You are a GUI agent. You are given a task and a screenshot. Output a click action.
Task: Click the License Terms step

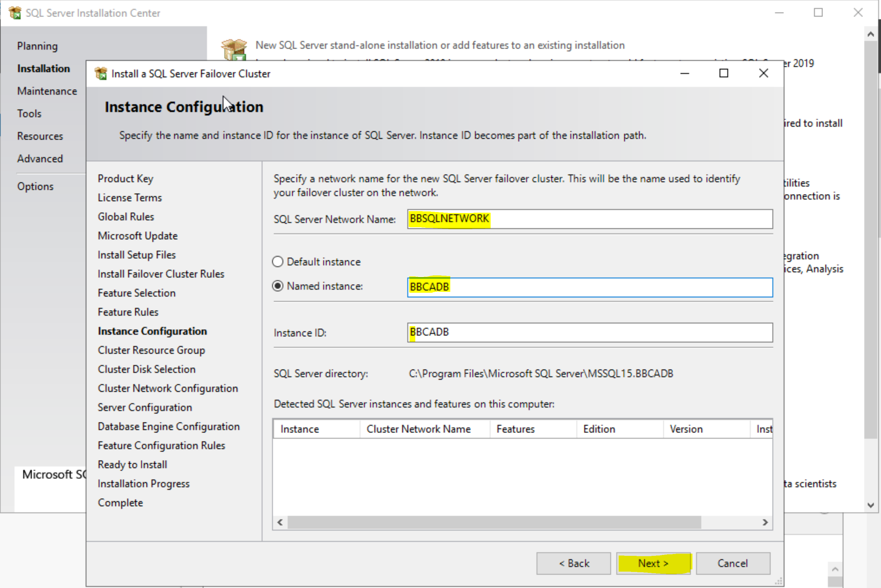[x=130, y=198]
